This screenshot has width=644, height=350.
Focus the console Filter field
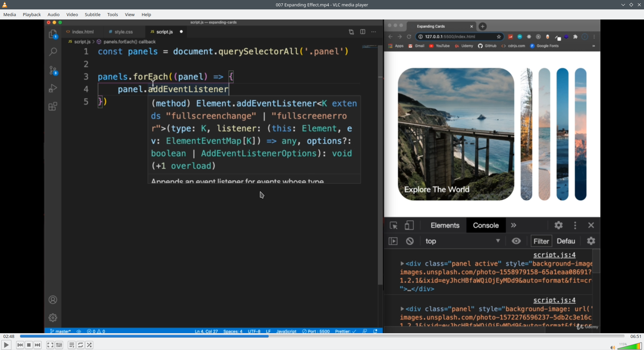click(x=541, y=241)
